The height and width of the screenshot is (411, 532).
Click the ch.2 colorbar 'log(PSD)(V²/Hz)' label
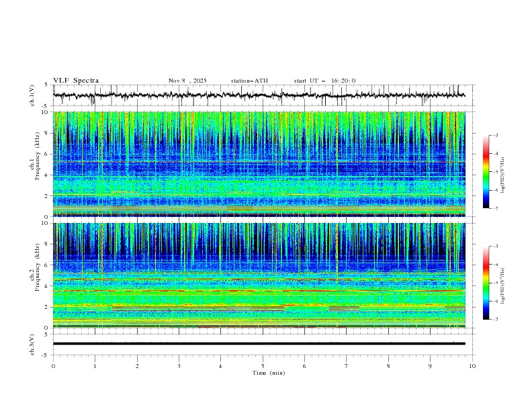[x=503, y=286]
